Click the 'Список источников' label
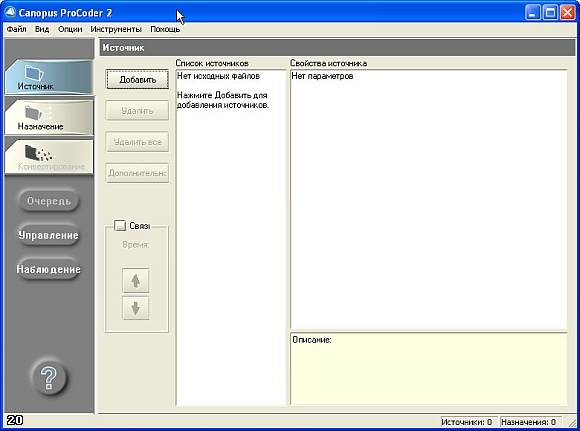580x431 pixels. [x=212, y=63]
